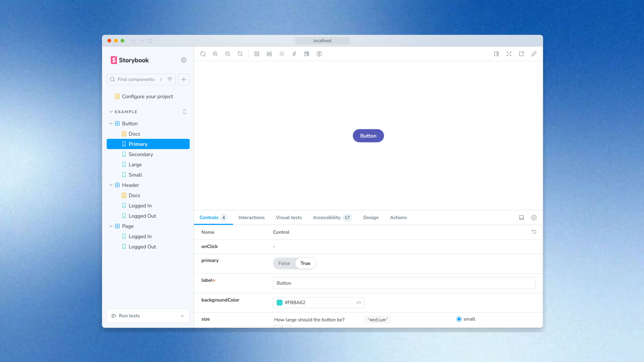
Task: Select the small size radio button
Action: pyautogui.click(x=459, y=319)
